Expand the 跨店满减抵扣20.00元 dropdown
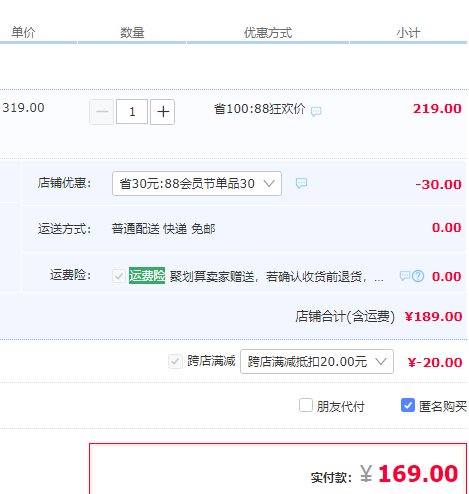Viewport: 469px width, 494px height. click(317, 361)
